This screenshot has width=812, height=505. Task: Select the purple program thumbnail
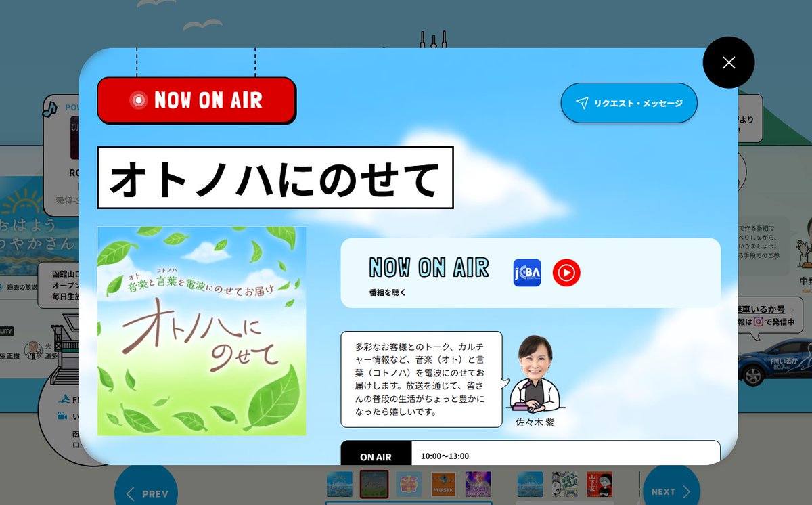point(478,484)
